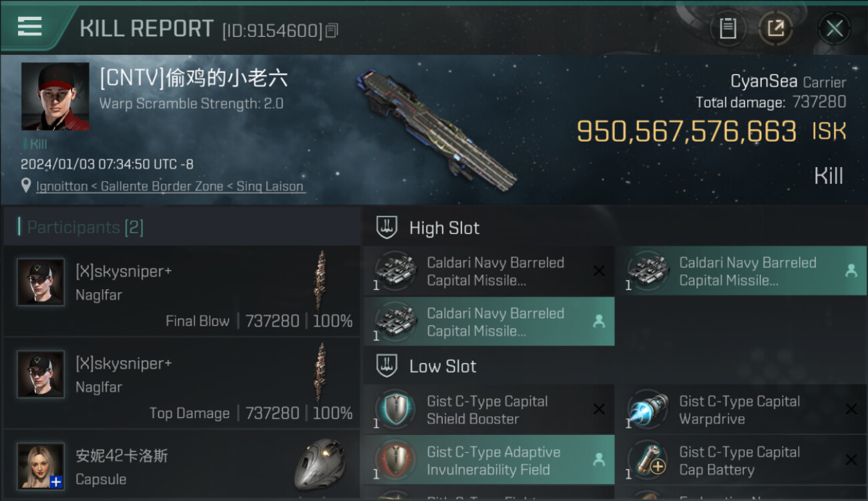Close the Kill Report window
Viewport: 868px width, 501px height.
click(x=834, y=28)
